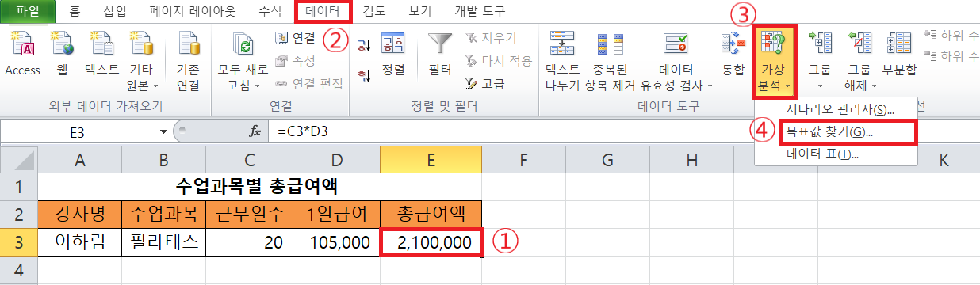
Task: Open 기존 연결 existing connections
Action: click(188, 60)
